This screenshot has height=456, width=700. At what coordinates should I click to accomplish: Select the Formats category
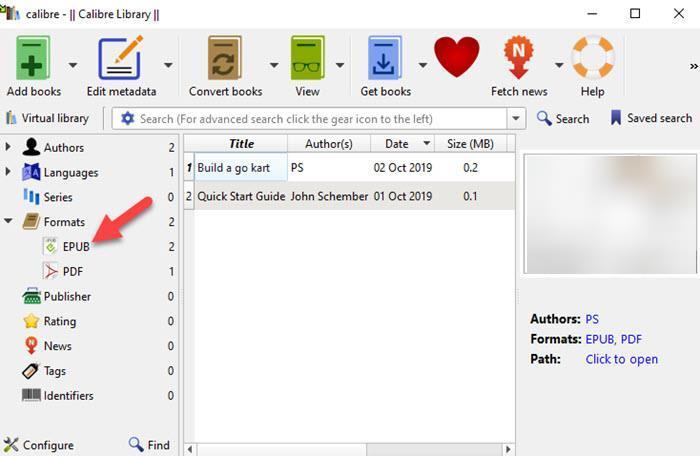click(x=64, y=222)
